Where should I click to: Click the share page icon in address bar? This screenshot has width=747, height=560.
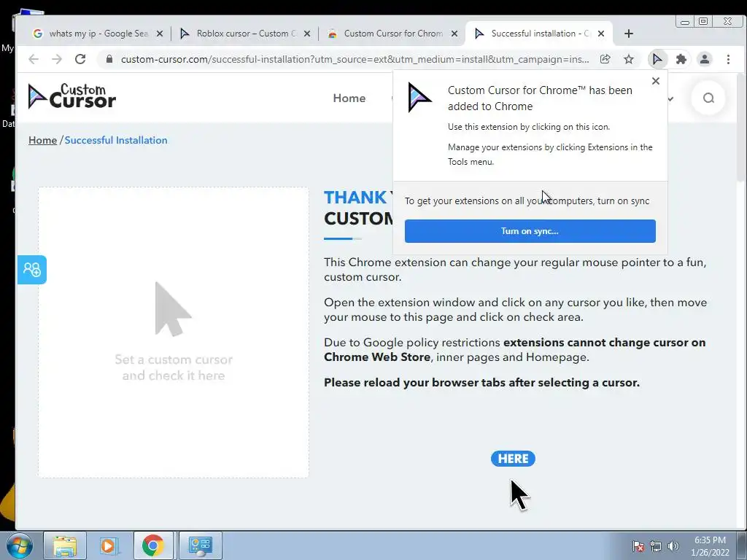tap(605, 59)
